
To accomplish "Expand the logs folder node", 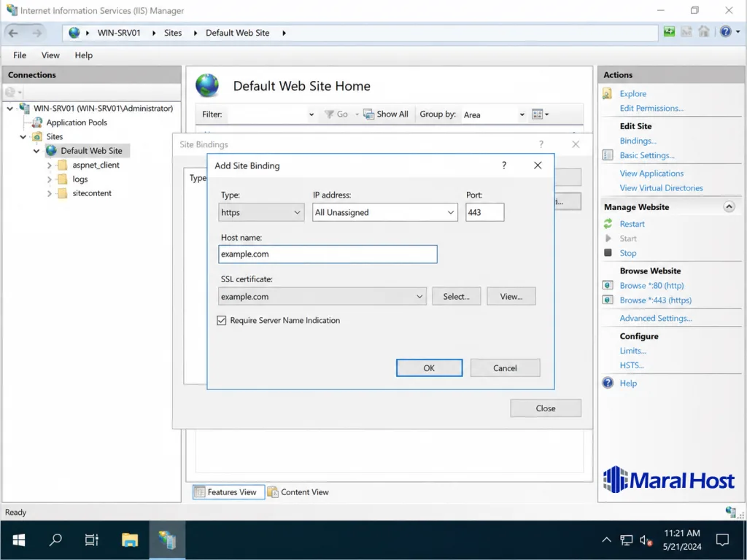I will (49, 179).
